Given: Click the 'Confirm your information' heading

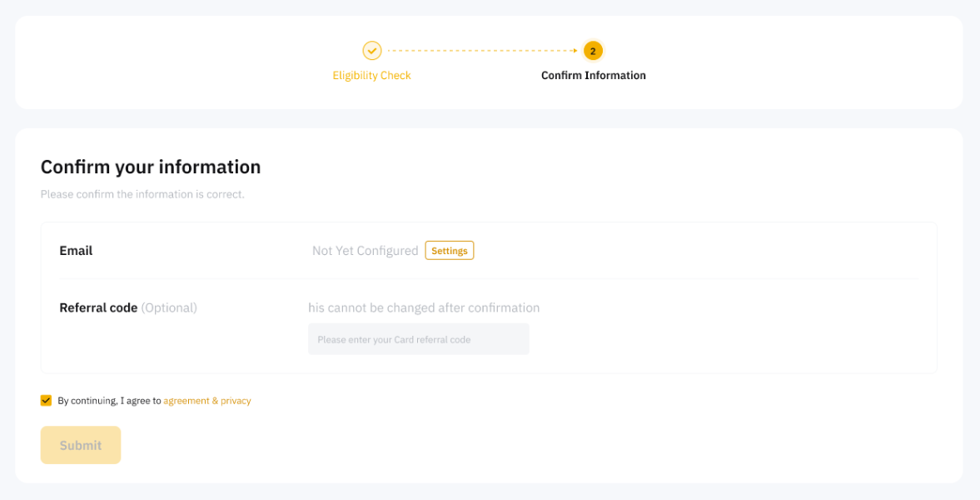Looking at the screenshot, I should (151, 167).
